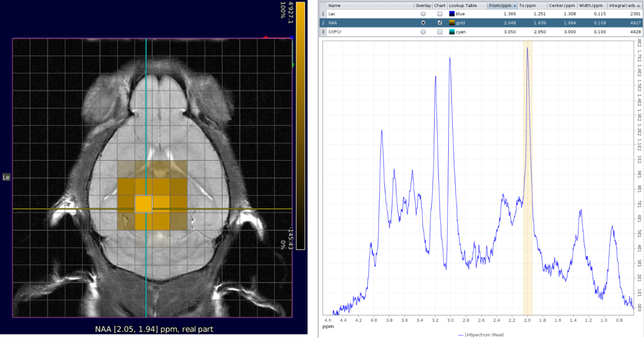
Task: Click the Integral/arb.u. column header
Action: pyautogui.click(x=624, y=6)
